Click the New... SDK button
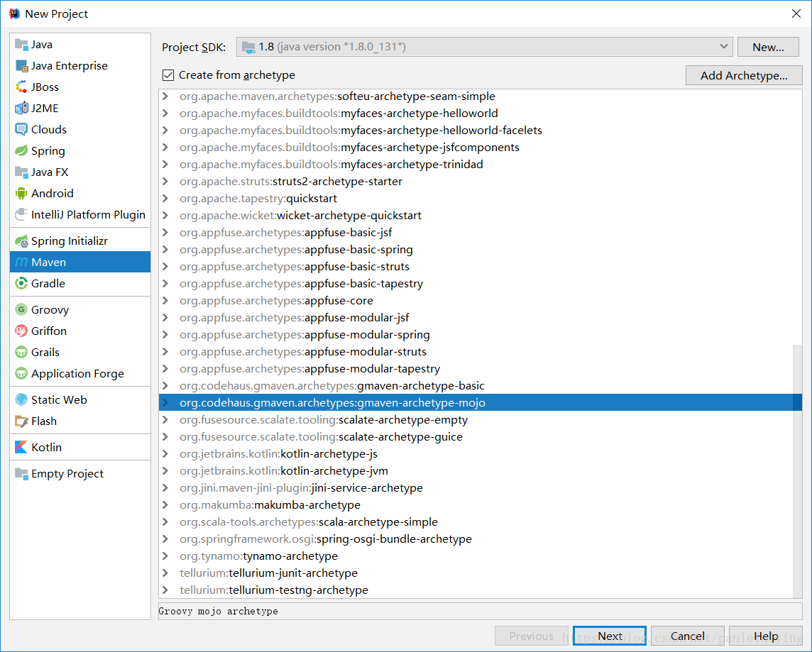 pos(768,47)
